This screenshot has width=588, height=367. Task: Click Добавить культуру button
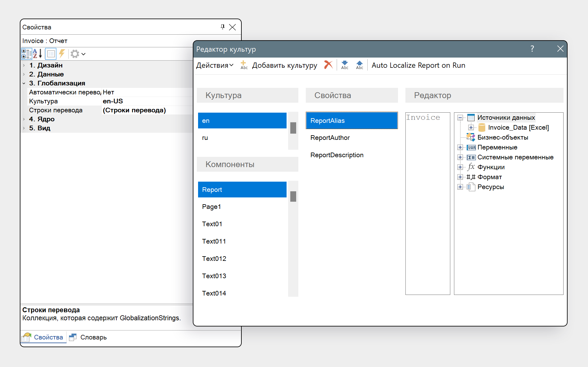[284, 65]
